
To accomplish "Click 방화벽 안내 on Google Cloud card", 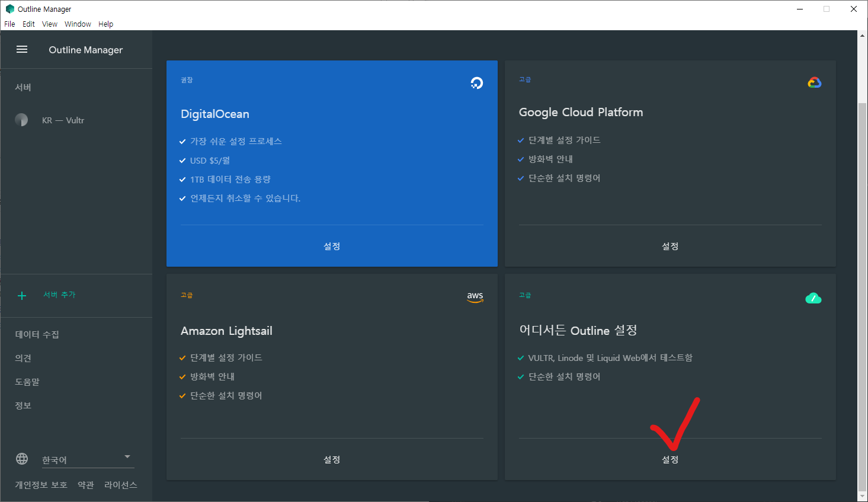I will coord(550,159).
